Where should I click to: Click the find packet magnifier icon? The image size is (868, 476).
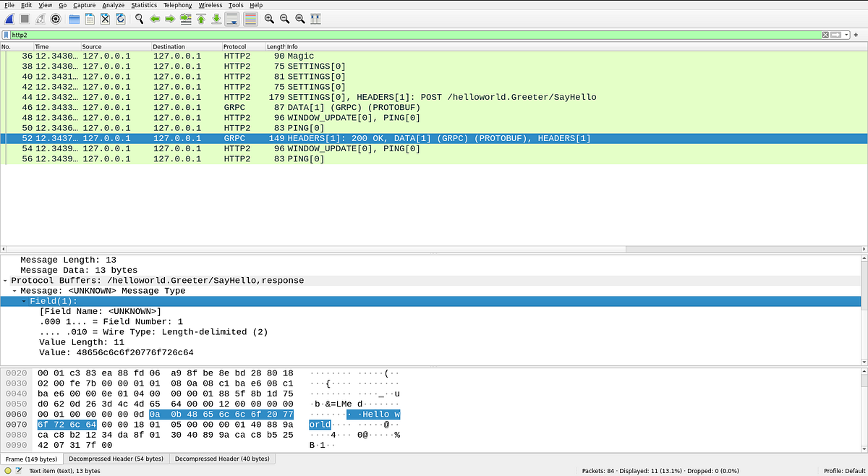[139, 19]
